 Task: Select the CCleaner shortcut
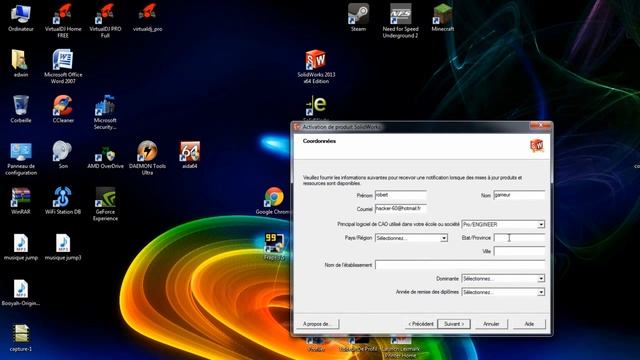pyautogui.click(x=63, y=109)
